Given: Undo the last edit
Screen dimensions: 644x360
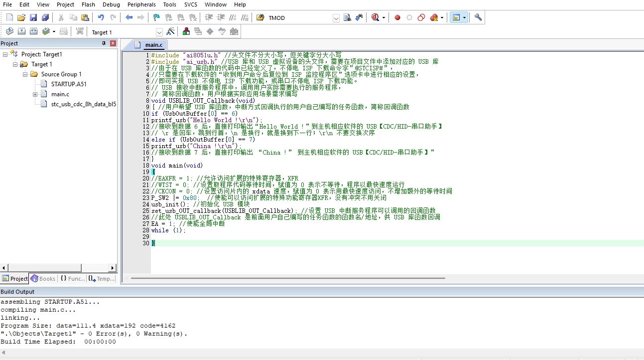Looking at the screenshot, I should click(101, 17).
